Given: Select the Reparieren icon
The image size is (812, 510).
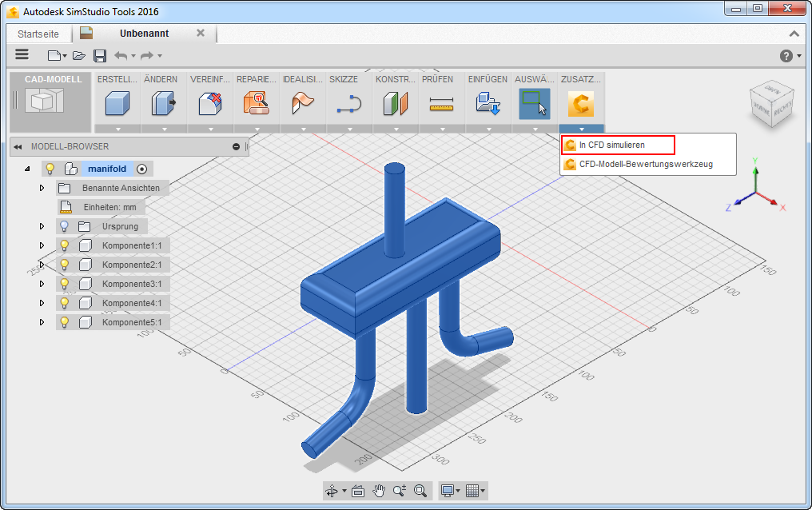Looking at the screenshot, I should (257, 103).
